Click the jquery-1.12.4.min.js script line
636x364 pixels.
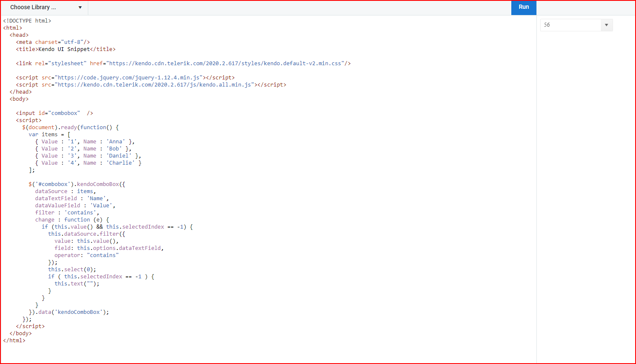tap(126, 78)
